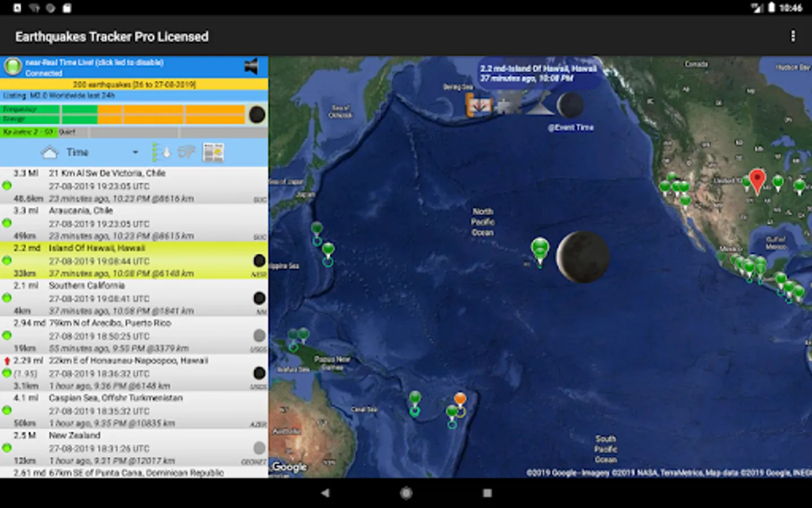812x508 pixels.
Task: Select the Araucania, Chile earthquake row
Action: (x=134, y=223)
